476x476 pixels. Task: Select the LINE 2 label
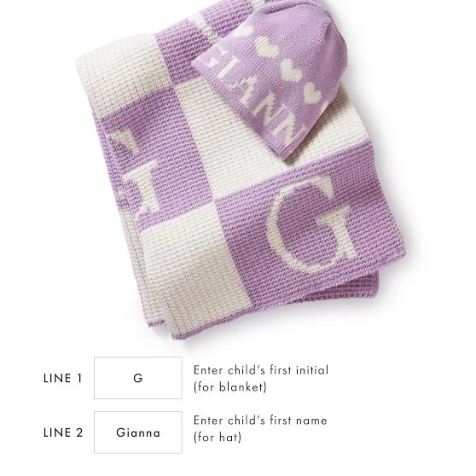(x=63, y=432)
